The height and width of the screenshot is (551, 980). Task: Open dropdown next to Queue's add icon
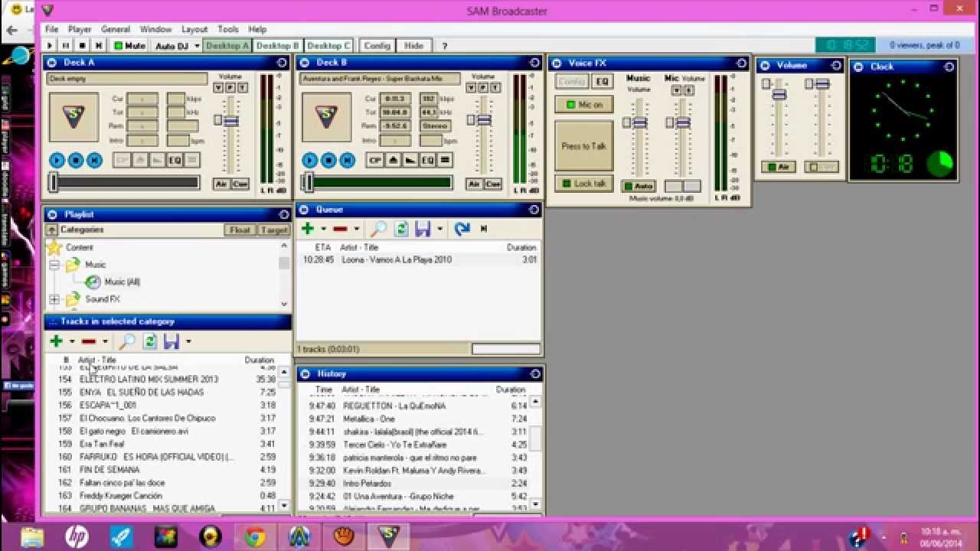pyautogui.click(x=323, y=229)
